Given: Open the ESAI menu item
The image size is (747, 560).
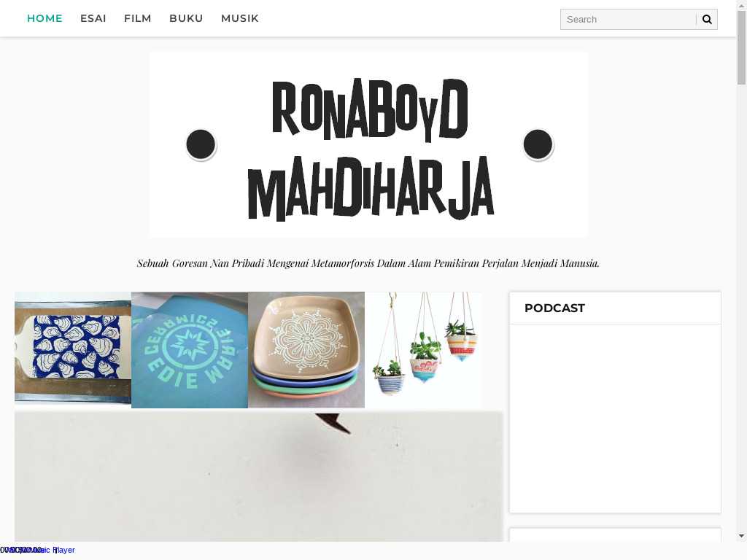Looking at the screenshot, I should pyautogui.click(x=93, y=18).
